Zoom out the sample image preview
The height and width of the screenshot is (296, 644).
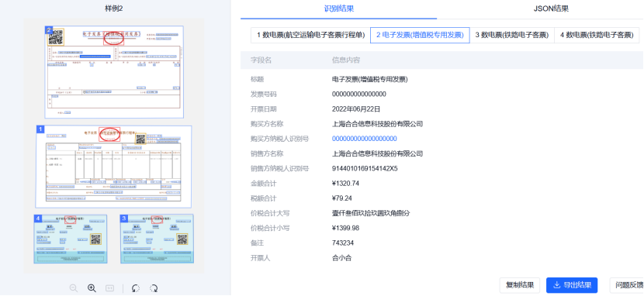[74, 288]
